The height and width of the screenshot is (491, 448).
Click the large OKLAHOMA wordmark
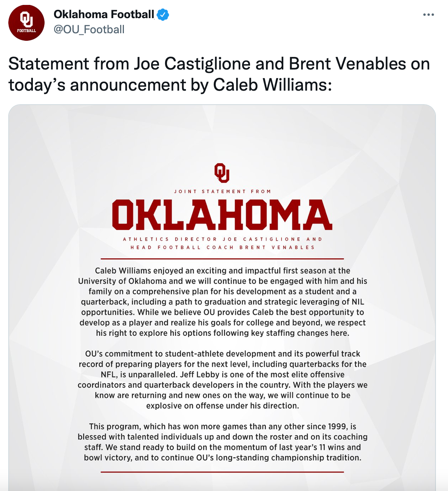click(222, 215)
